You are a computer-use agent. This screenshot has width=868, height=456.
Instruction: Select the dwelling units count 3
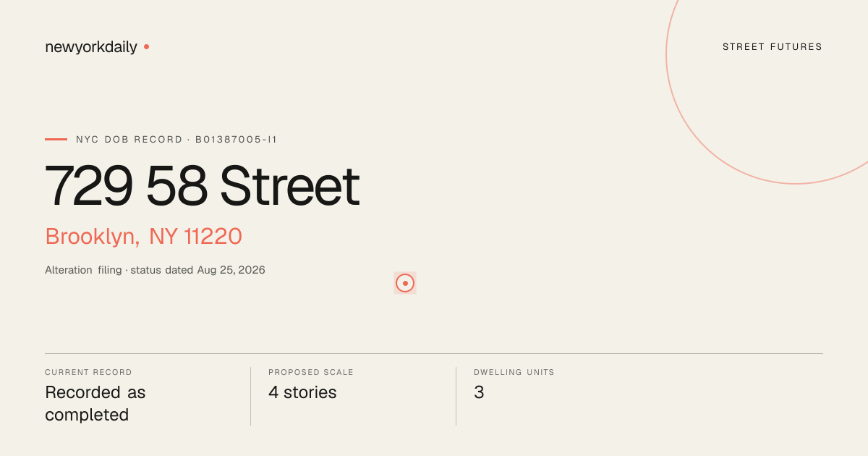tap(479, 392)
